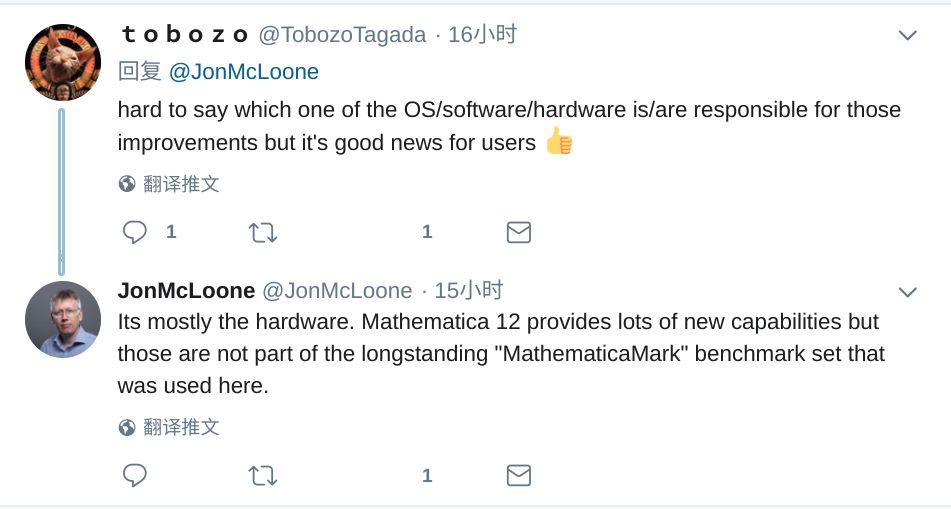
Task: Click the envelope icon on tobozo's tweet
Action: point(518,233)
